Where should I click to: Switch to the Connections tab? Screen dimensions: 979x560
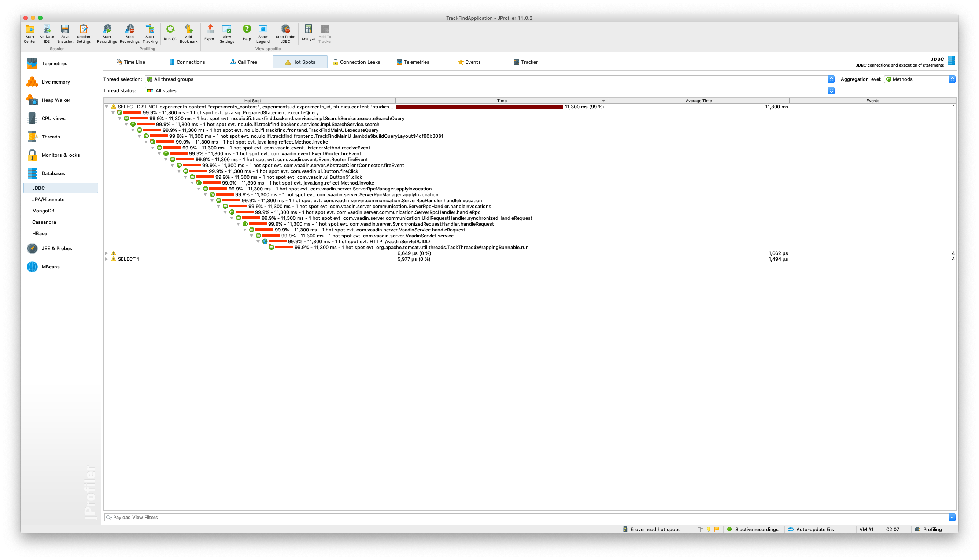point(187,62)
